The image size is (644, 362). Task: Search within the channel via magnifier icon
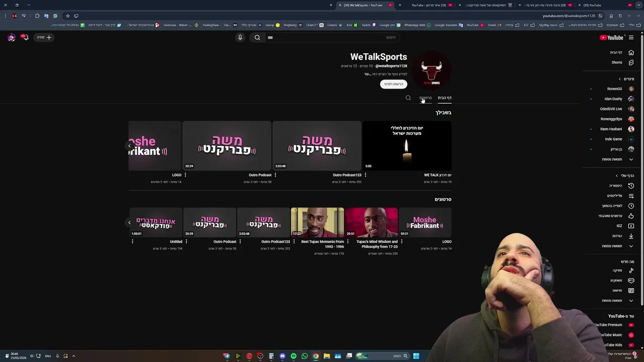point(408,98)
